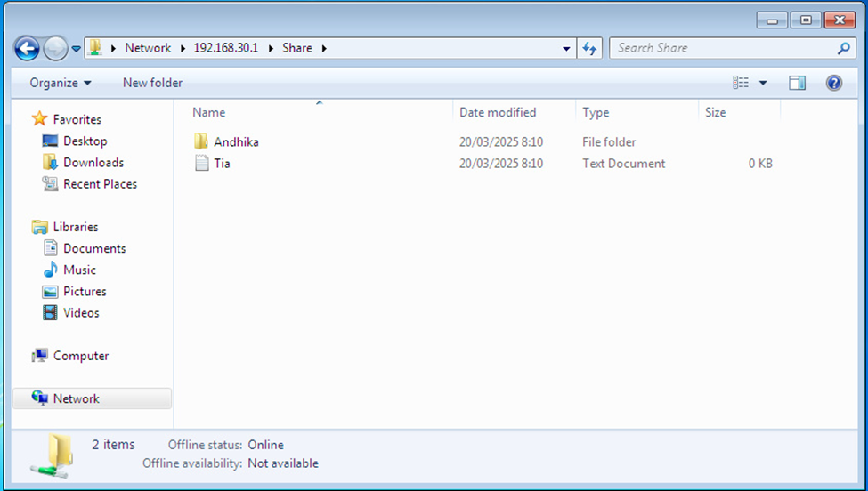Select the Tia file name
This screenshot has height=491, width=868.
coord(222,164)
